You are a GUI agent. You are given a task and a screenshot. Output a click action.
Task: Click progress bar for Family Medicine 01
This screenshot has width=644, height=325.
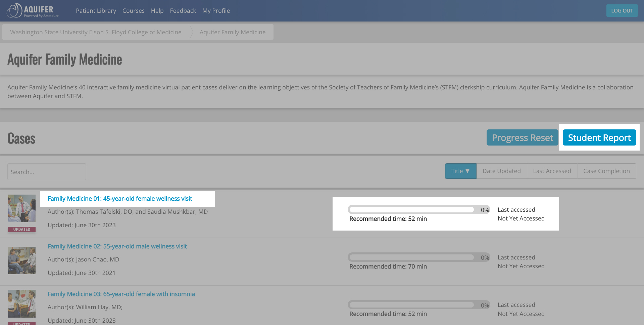click(x=418, y=210)
